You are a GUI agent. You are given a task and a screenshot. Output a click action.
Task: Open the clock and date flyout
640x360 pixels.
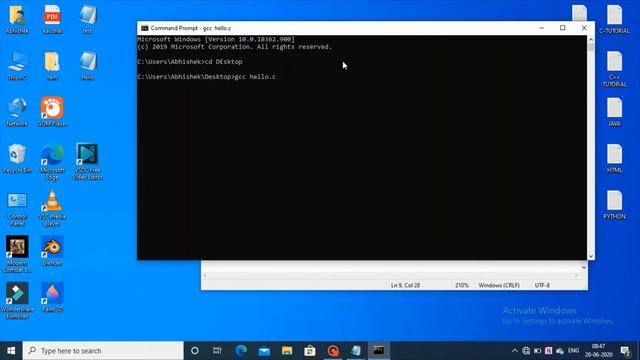598,351
